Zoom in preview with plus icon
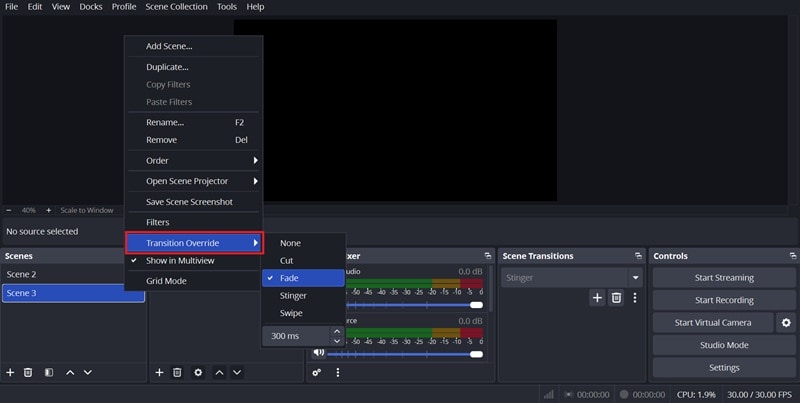This screenshot has height=403, width=800. [x=48, y=210]
